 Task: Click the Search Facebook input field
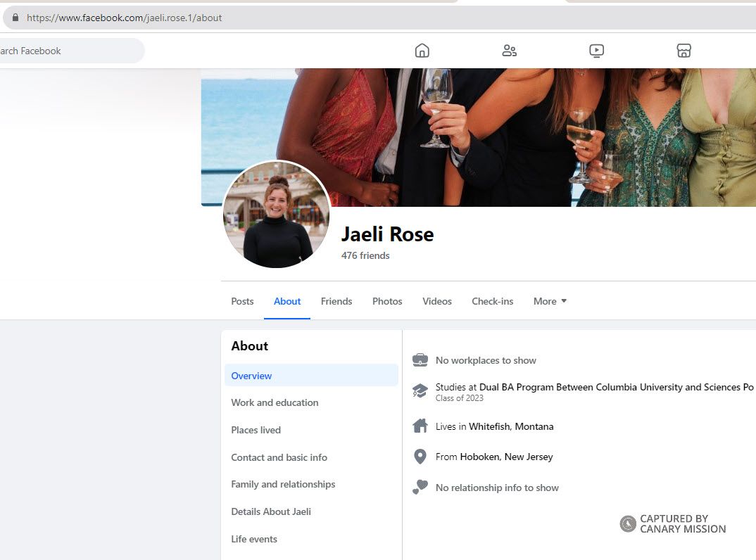click(70, 51)
